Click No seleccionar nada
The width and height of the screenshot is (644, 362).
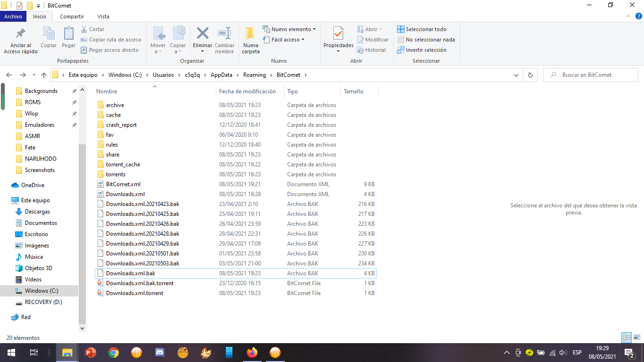pyautogui.click(x=426, y=40)
